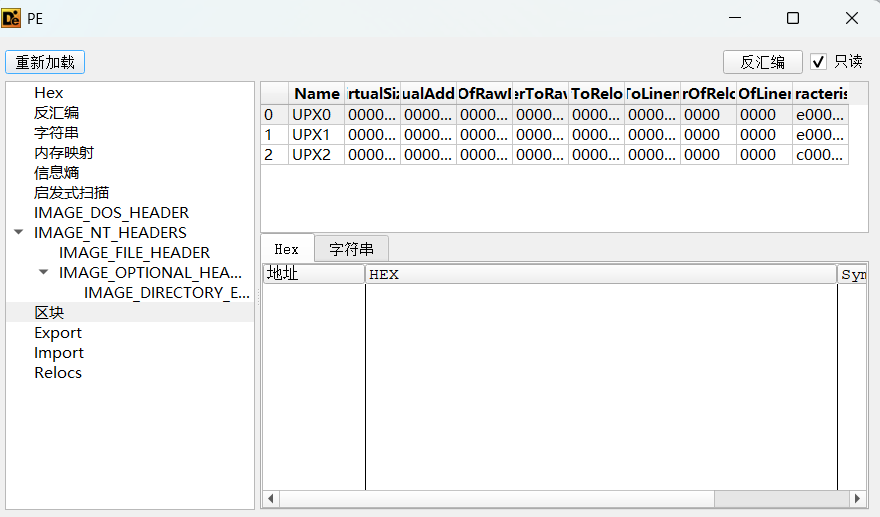Open Hex in the left tree
Screen dimensions: 880x517
[x=49, y=93]
